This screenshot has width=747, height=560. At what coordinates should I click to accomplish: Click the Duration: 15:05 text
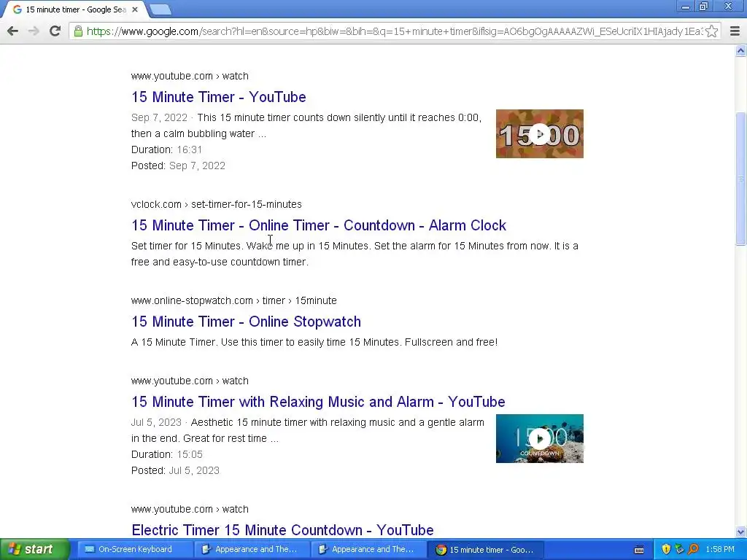pyautogui.click(x=167, y=454)
